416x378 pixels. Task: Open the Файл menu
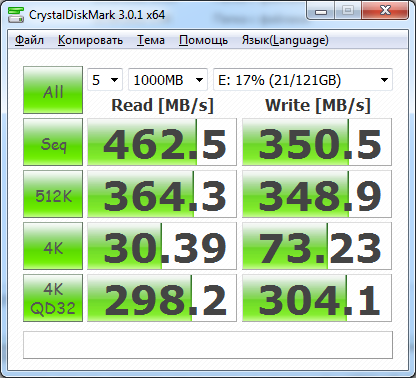click(x=29, y=40)
